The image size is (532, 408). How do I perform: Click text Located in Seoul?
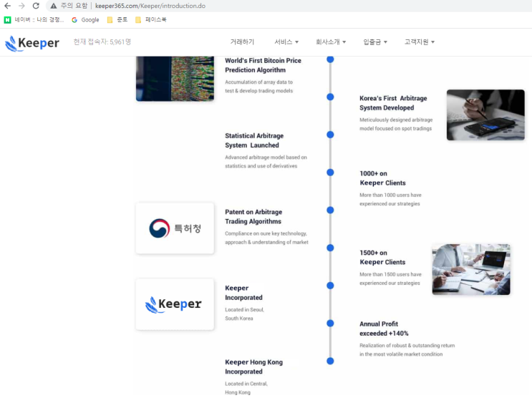pyautogui.click(x=244, y=310)
